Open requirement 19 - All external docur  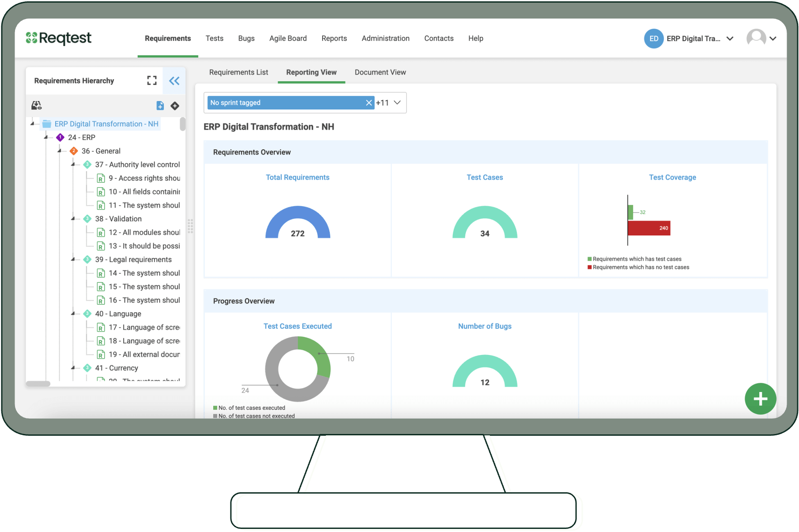(x=144, y=355)
